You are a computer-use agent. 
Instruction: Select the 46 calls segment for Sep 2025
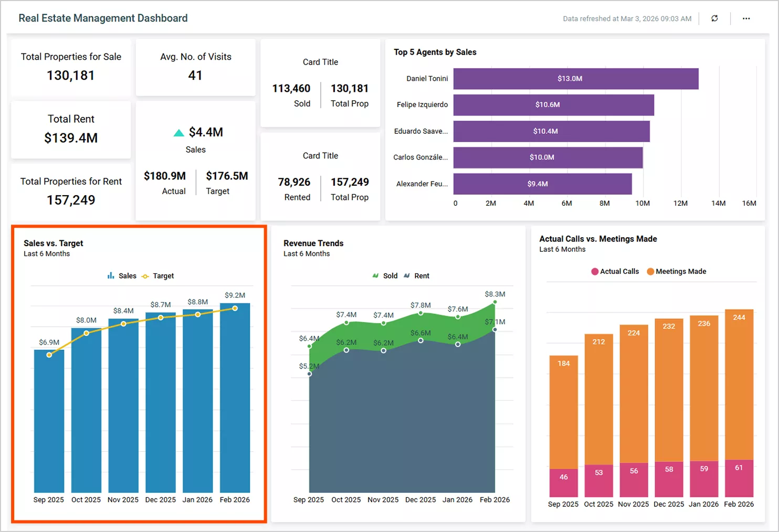[564, 483]
